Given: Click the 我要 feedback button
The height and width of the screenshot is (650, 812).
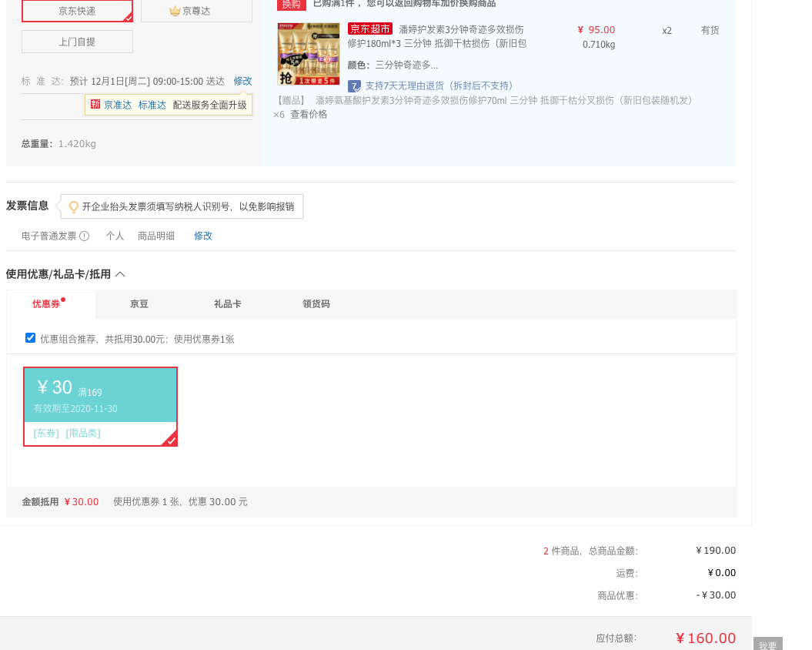Looking at the screenshot, I should click(768, 643).
